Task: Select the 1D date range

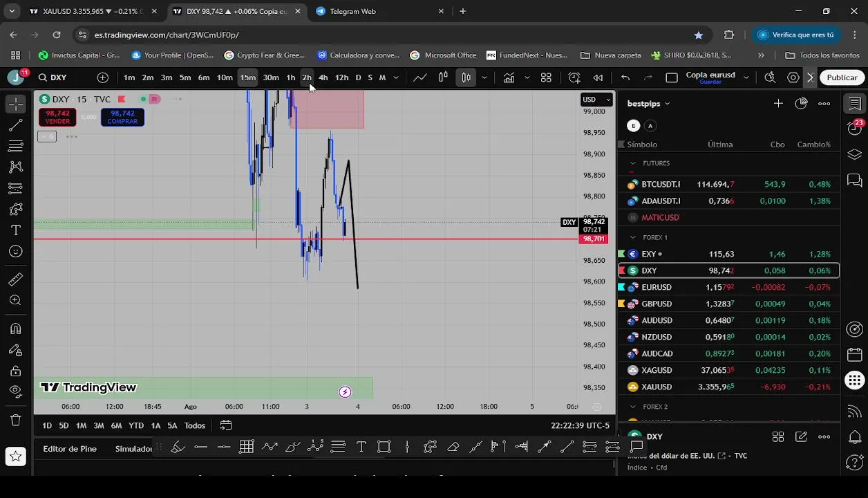Action: coord(47,425)
